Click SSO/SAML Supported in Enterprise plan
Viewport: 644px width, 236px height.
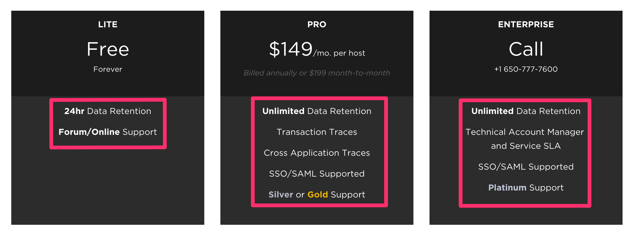pos(526,167)
